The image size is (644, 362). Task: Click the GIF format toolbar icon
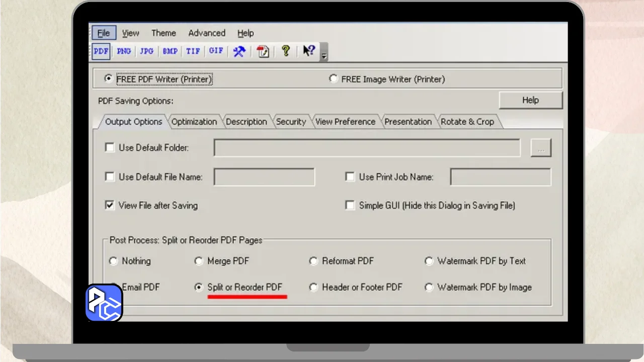[216, 51]
